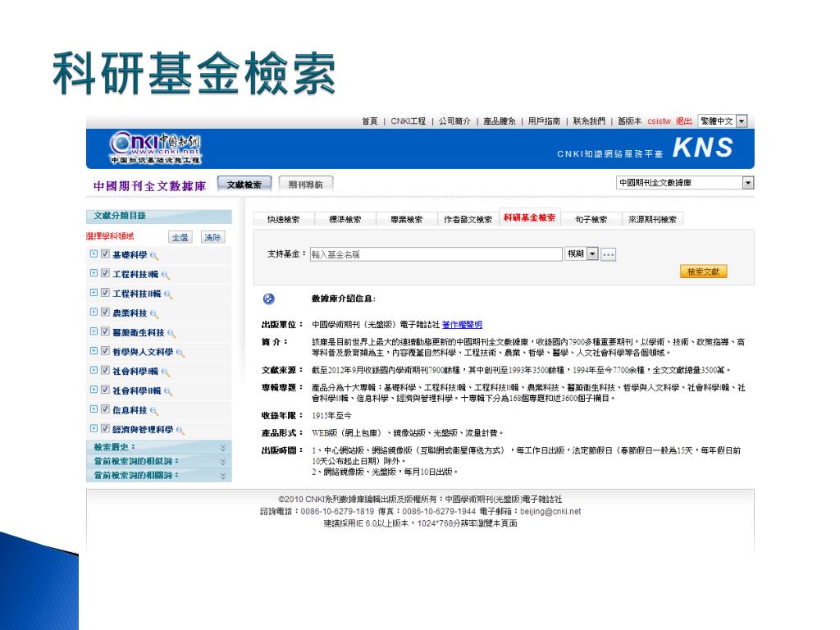The image size is (840, 630).
Task: Click magnifier icon next to 信息科技
Action: [x=154, y=411]
